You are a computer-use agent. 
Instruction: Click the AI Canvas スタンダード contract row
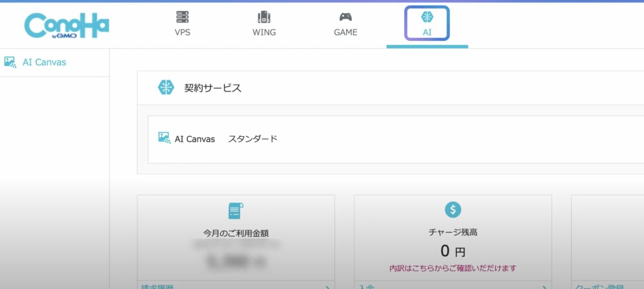tap(218, 139)
